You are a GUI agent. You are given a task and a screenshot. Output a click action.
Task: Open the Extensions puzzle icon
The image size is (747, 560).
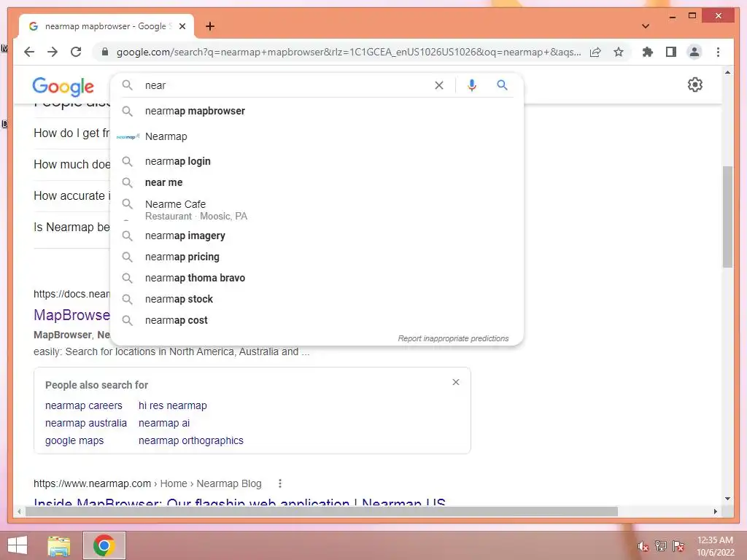(648, 52)
